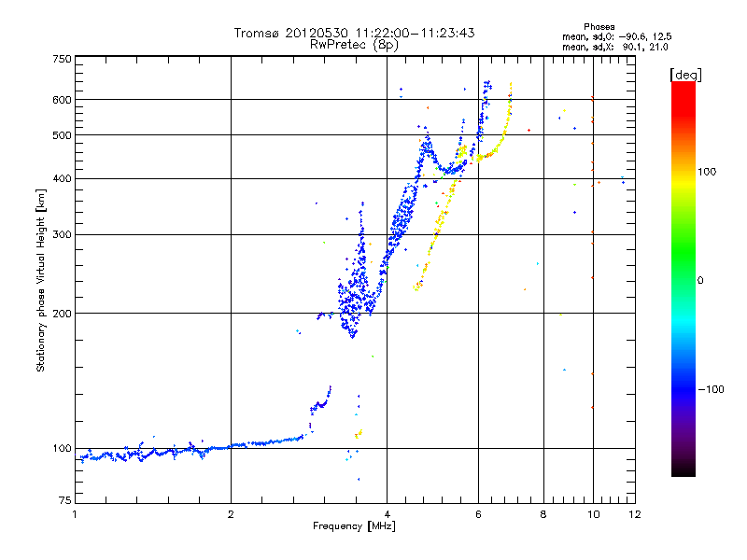Click the '[deg]' colorbar unit label
Image resolution: width=747 pixels, height=560 pixels.
click(x=685, y=75)
